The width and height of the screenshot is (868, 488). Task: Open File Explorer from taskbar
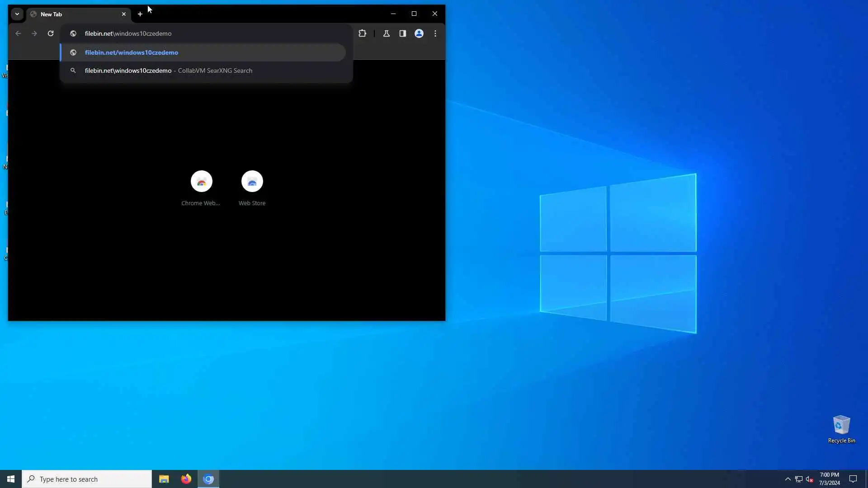[x=164, y=479]
